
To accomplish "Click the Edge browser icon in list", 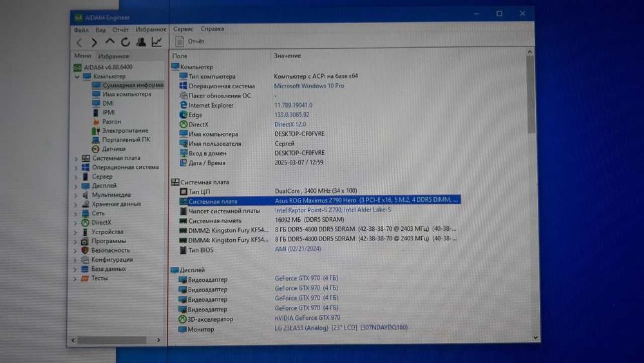I will pyautogui.click(x=183, y=115).
